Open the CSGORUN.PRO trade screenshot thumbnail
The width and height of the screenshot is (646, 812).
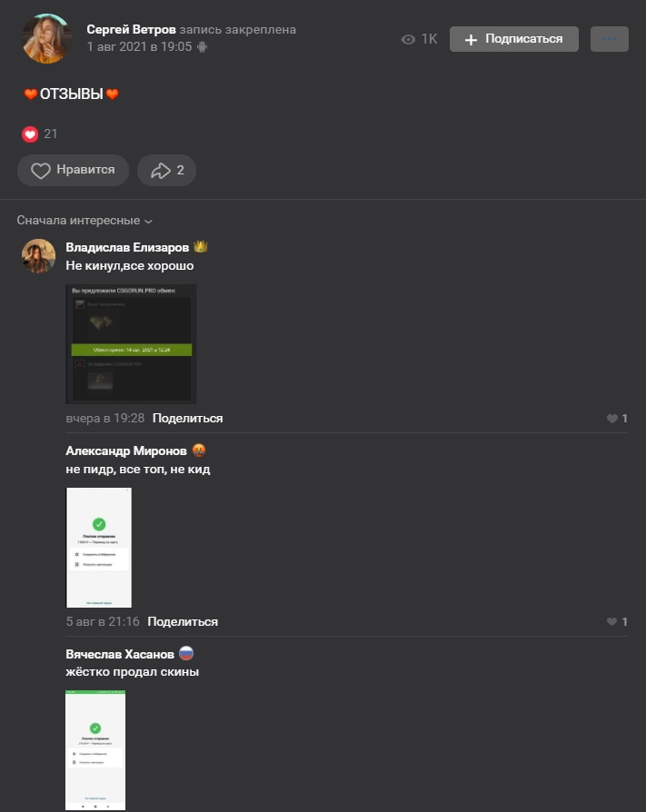[131, 344]
